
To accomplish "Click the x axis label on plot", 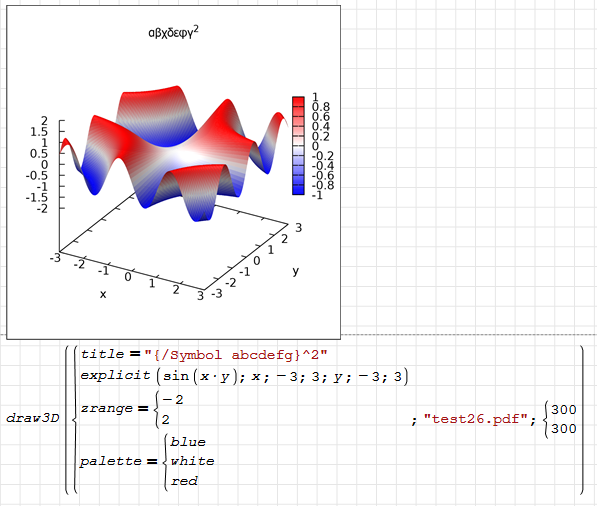I will point(103,294).
